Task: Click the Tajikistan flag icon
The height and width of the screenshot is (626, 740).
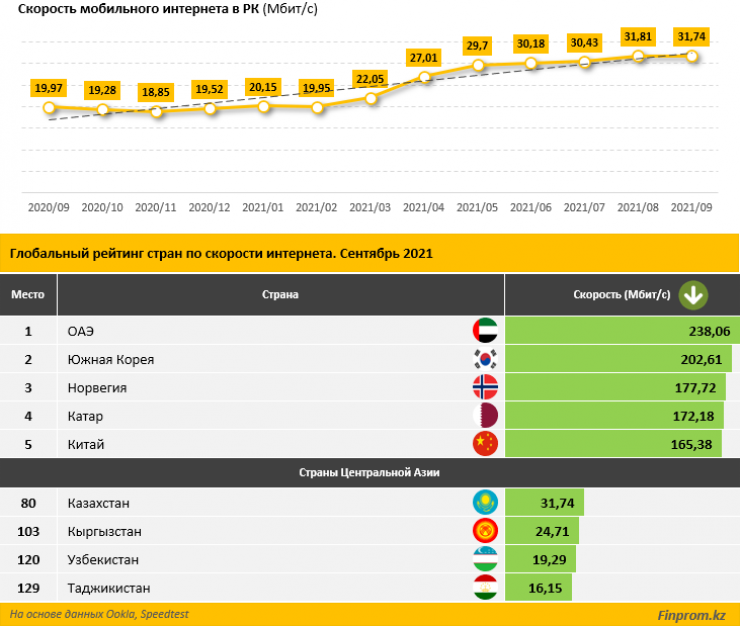Action: [x=484, y=587]
